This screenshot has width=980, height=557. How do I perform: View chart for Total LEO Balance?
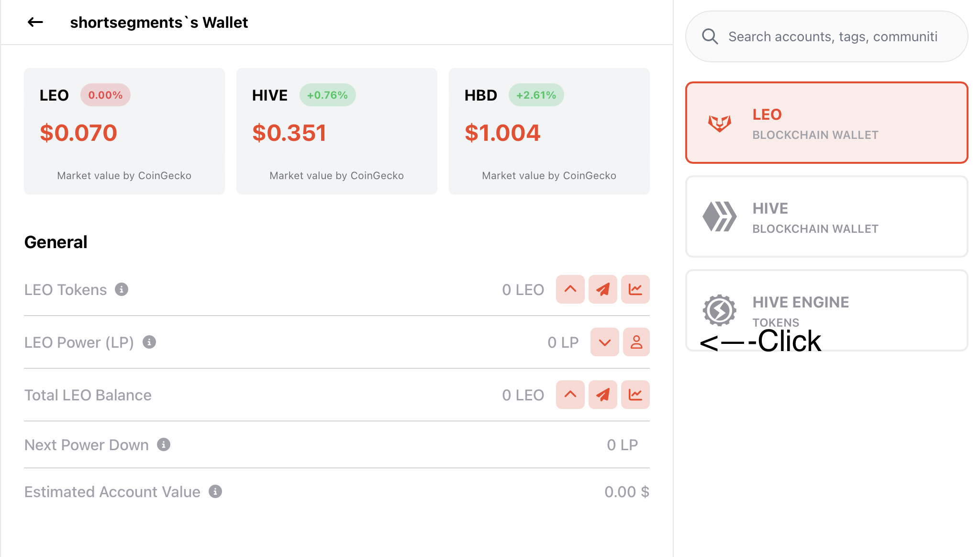635,395
